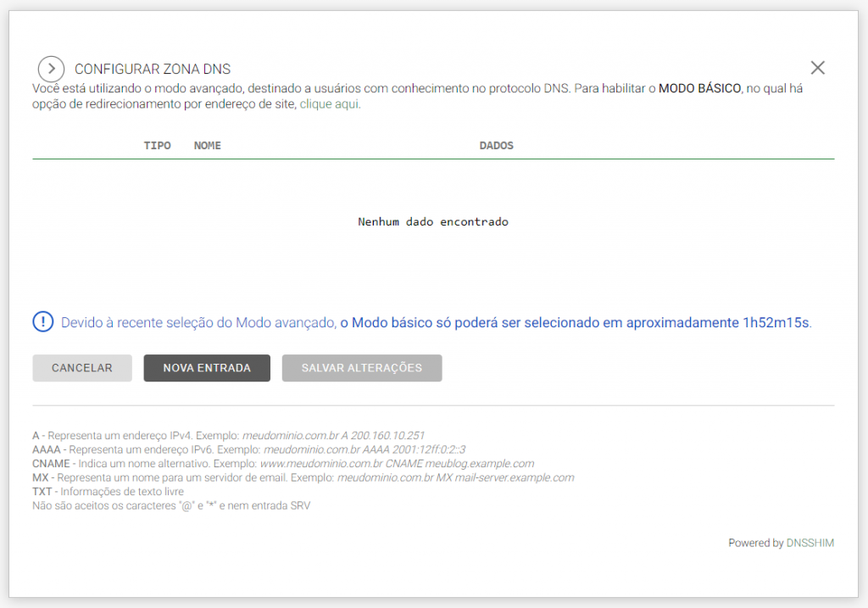Click the X close icon

tap(817, 67)
